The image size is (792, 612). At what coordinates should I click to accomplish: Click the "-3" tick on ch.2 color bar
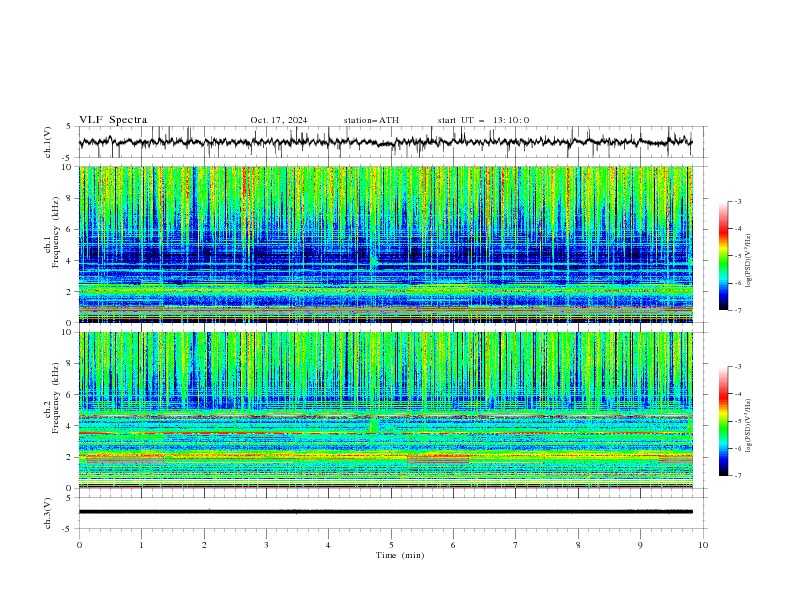click(x=738, y=367)
